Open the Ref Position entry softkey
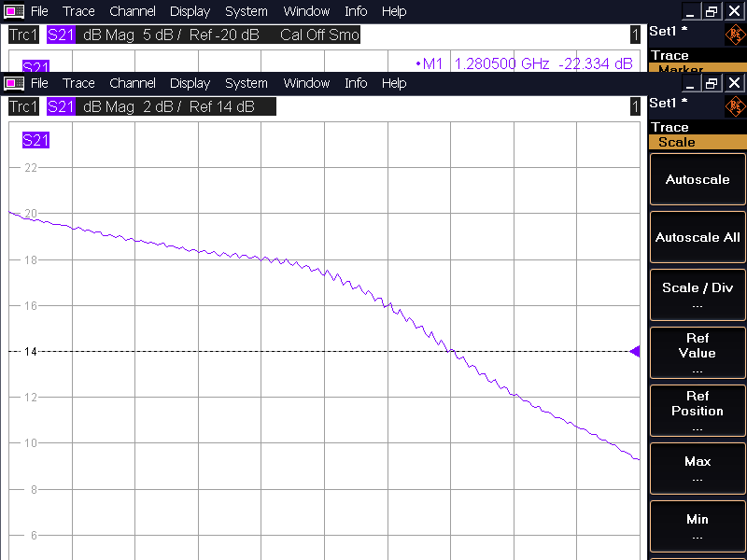The image size is (747, 560). [698, 411]
